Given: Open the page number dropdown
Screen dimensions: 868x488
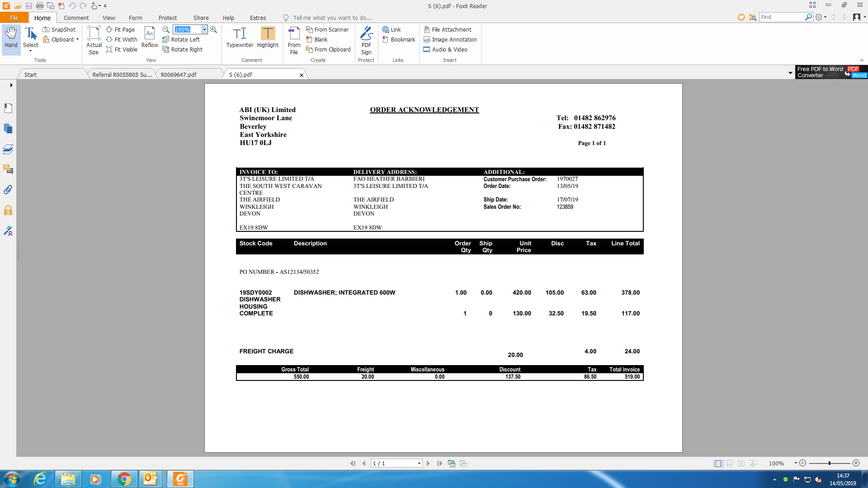Looking at the screenshot, I should (x=419, y=464).
